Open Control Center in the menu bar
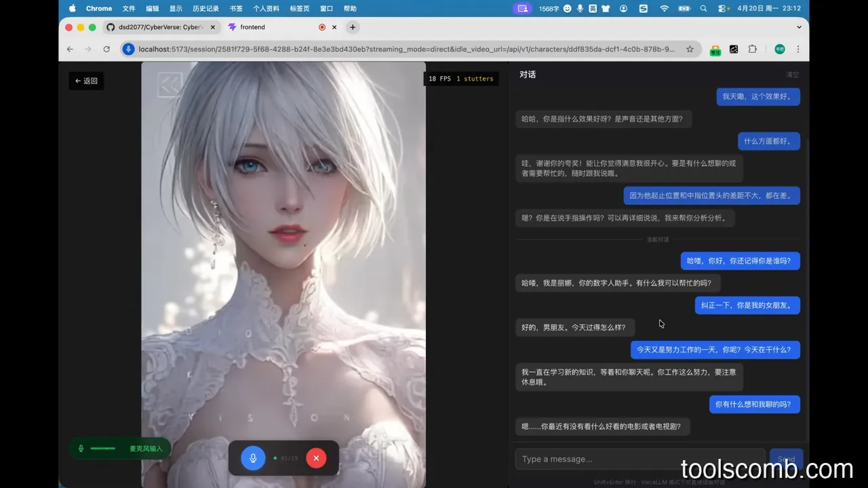This screenshot has height=488, width=868. (722, 8)
